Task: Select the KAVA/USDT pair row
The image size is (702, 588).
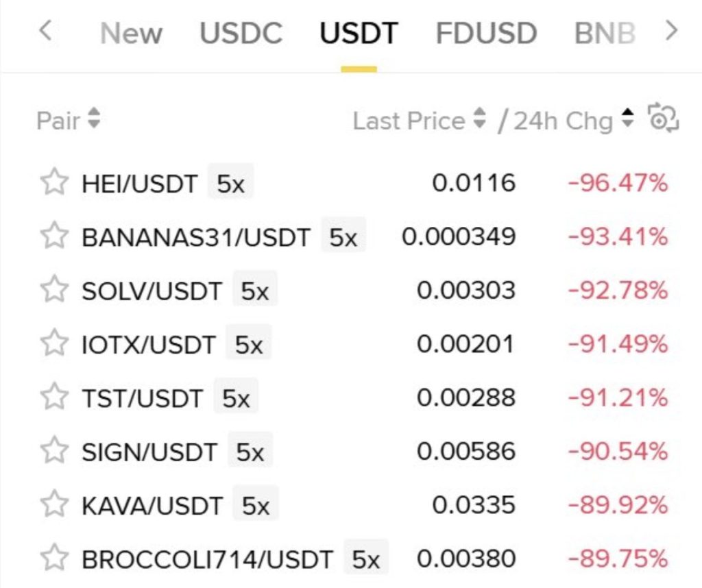Action: point(152,506)
